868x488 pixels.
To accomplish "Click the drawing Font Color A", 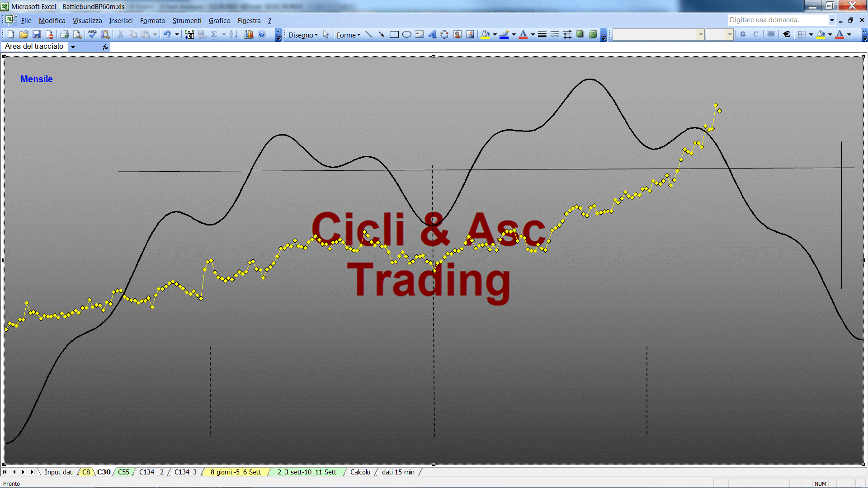I will tap(524, 34).
